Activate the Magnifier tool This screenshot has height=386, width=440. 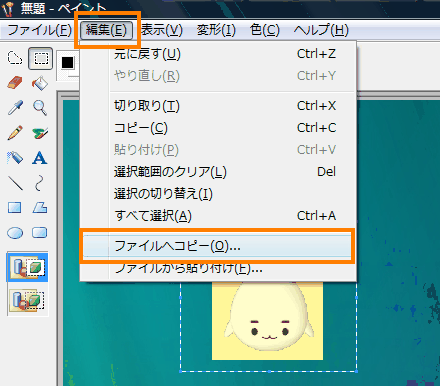click(40, 108)
